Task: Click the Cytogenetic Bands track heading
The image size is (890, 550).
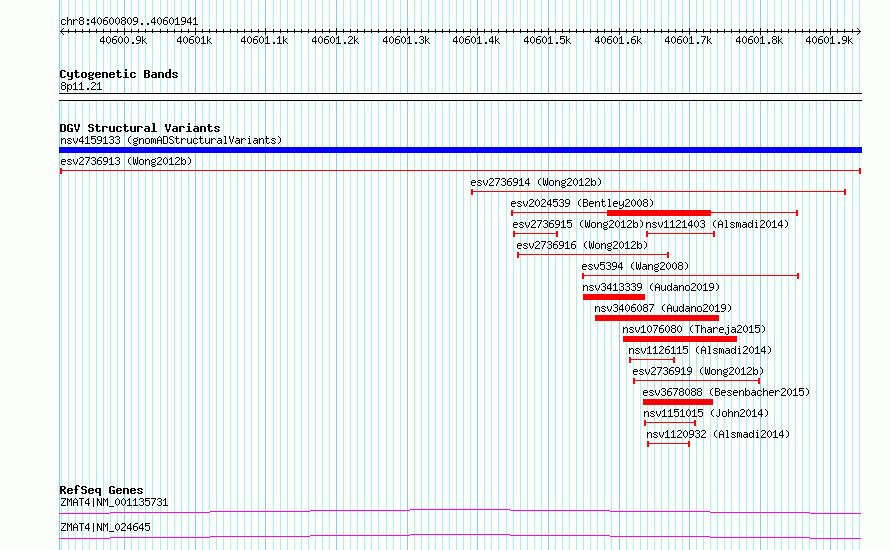Action: click(119, 74)
